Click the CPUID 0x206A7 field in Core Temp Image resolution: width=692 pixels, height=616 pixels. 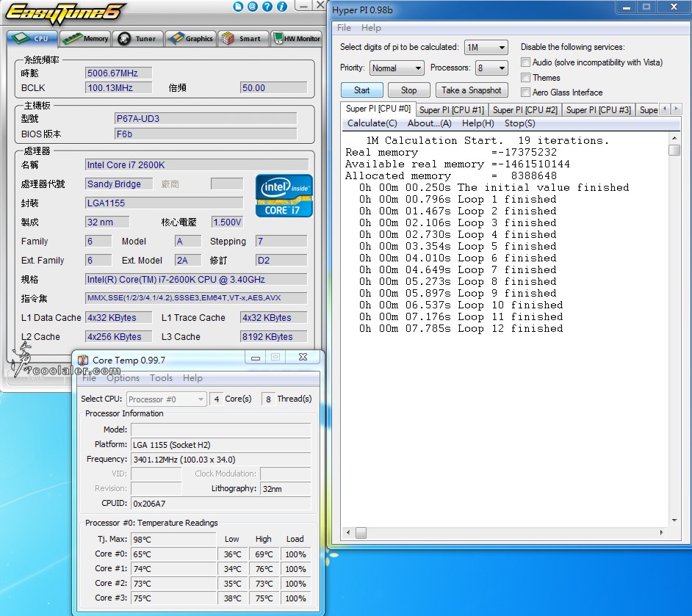coord(220,504)
